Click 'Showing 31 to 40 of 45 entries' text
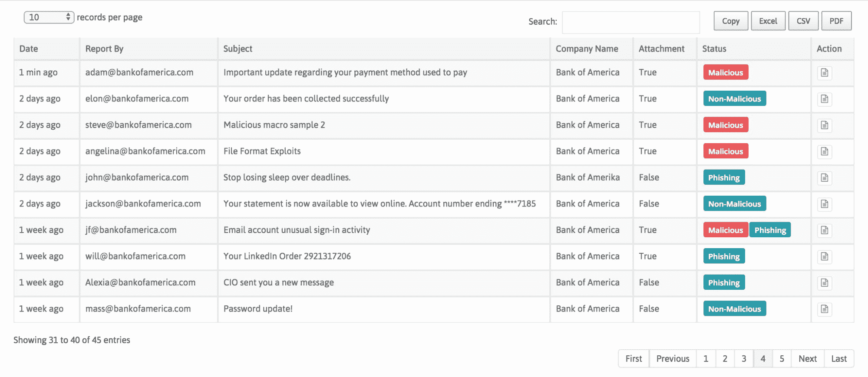This screenshot has width=868, height=377. pyautogui.click(x=72, y=340)
